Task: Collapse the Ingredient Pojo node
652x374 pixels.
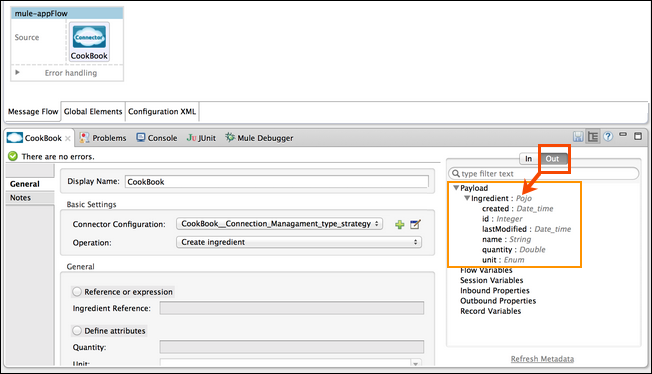Action: (x=467, y=198)
